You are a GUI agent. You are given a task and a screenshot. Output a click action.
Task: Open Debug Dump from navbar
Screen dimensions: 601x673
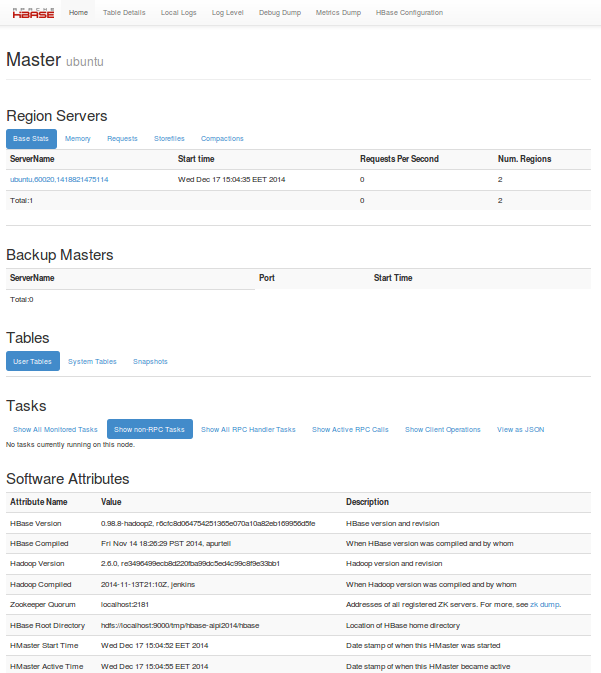[x=280, y=12]
